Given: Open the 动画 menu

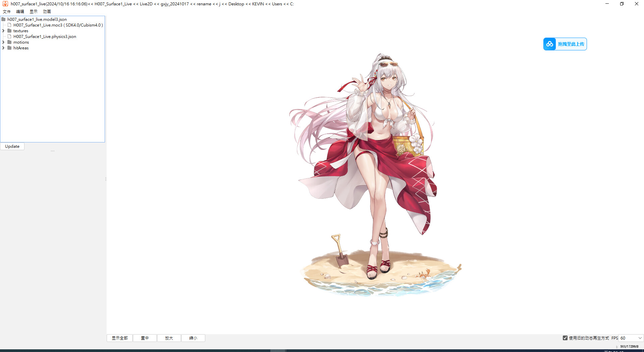Looking at the screenshot, I should pyautogui.click(x=47, y=11).
